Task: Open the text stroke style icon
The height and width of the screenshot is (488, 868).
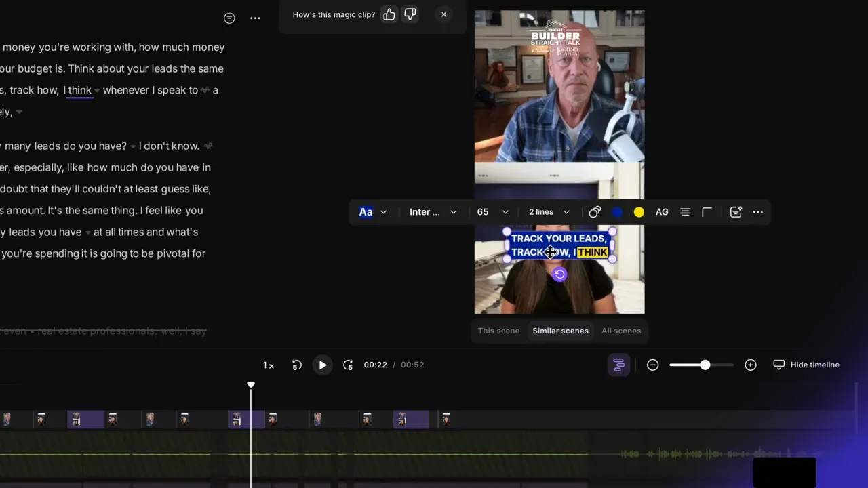Action: pos(595,211)
